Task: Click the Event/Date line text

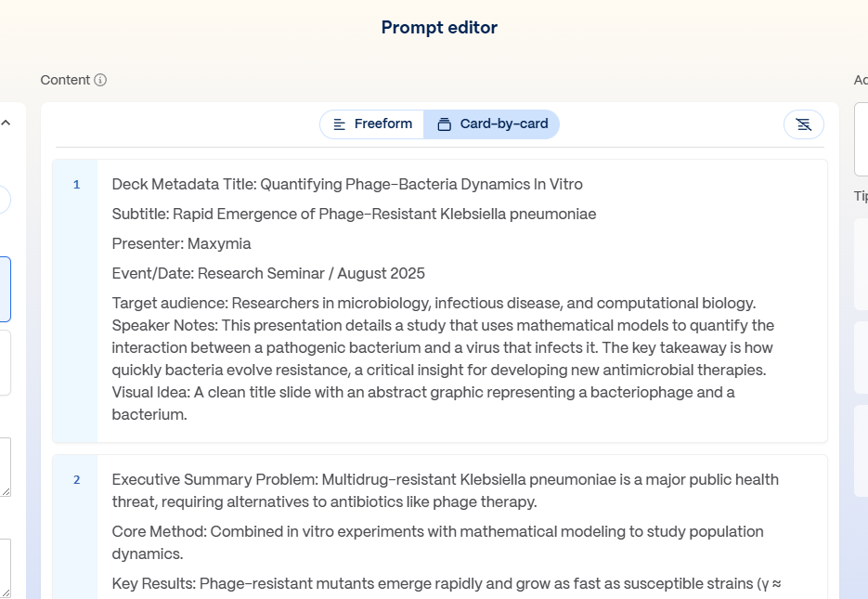Action: pos(268,274)
